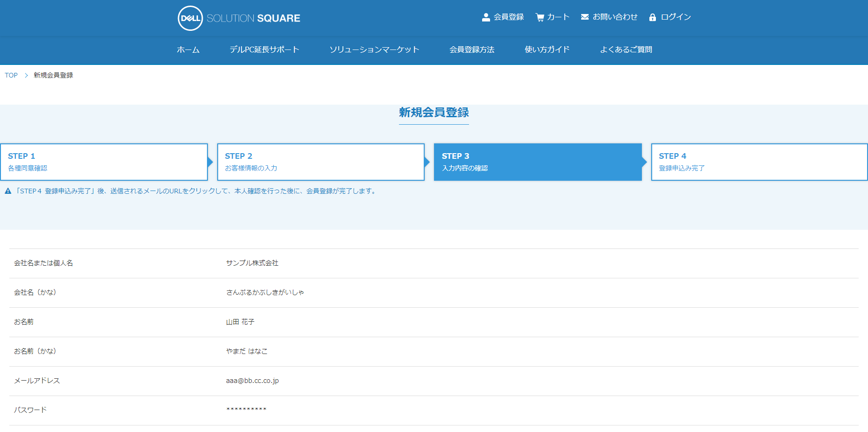Image resolution: width=868 pixels, height=432 pixels.
Task: Click the STEP 2 お客様情報の入力 box
Action: coord(321,162)
